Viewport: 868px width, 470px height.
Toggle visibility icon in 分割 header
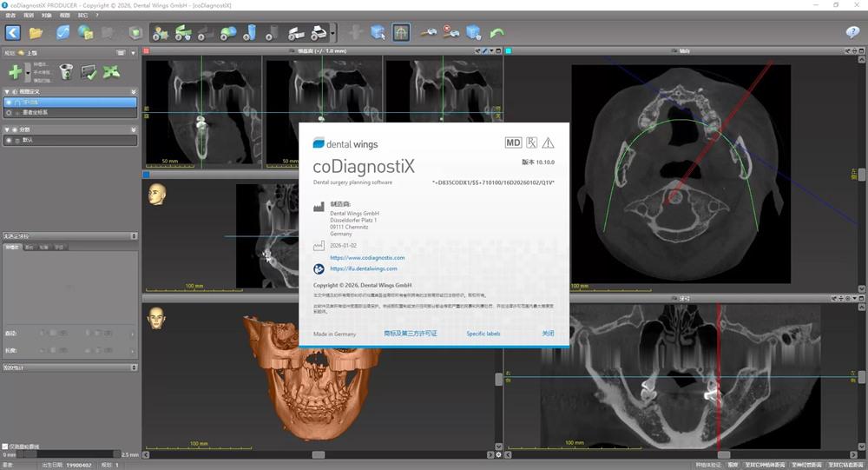(x=15, y=129)
